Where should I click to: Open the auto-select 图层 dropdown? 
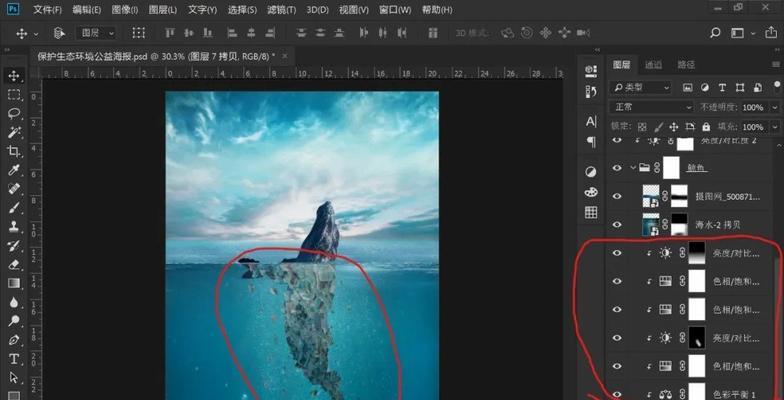(x=96, y=33)
